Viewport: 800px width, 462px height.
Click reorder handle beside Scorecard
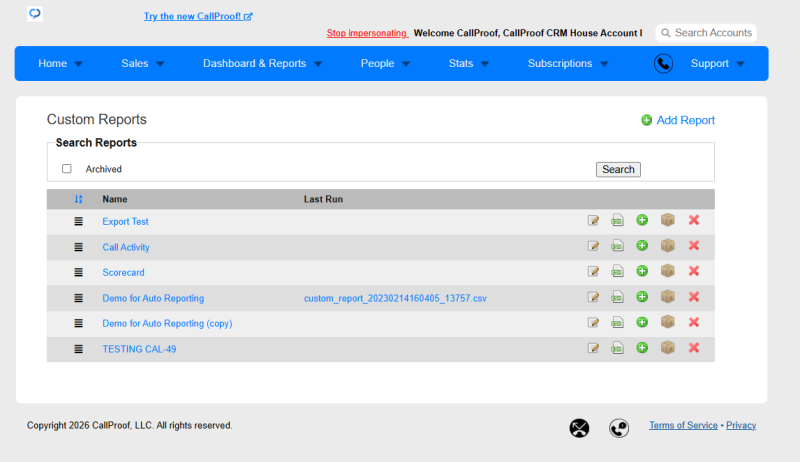click(x=79, y=272)
